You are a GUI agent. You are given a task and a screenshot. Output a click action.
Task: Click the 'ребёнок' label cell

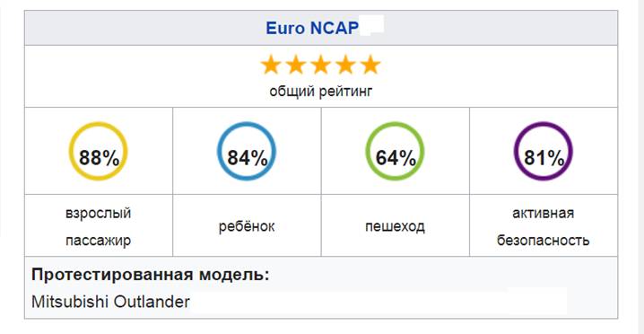pos(247,225)
